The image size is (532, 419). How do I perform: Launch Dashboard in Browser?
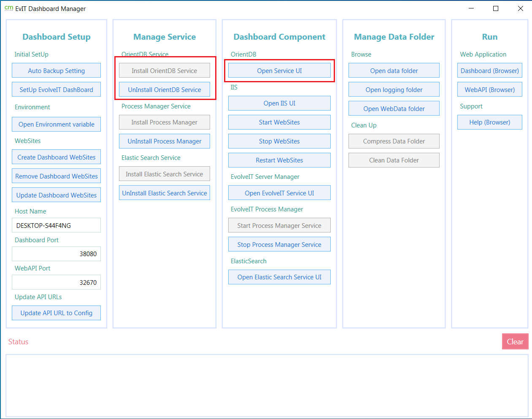pyautogui.click(x=490, y=70)
